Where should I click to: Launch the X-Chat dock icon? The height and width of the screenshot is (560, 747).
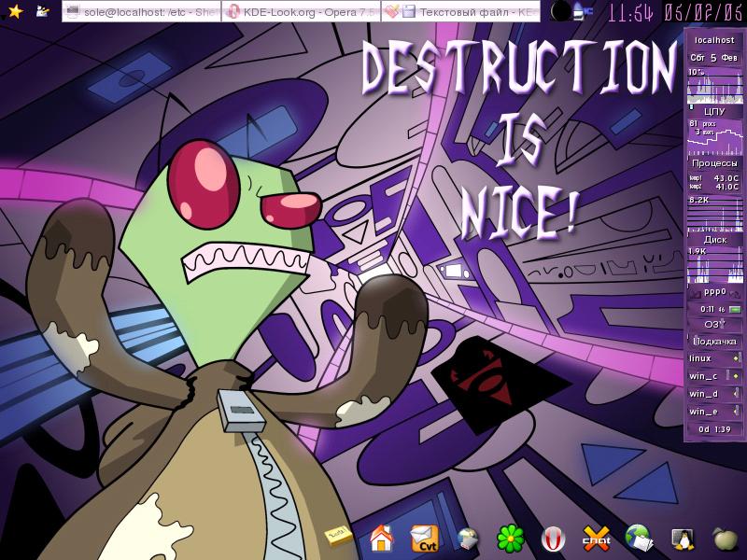click(596, 539)
